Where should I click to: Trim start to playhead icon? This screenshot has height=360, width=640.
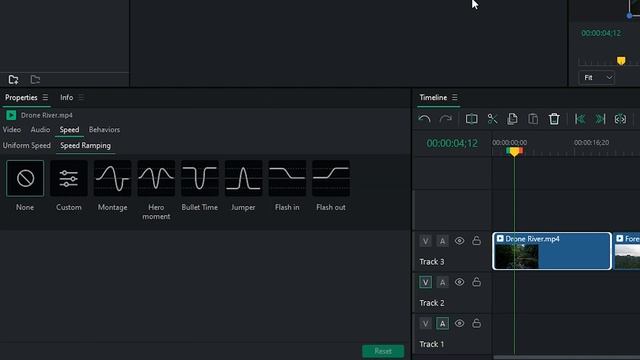(x=580, y=119)
